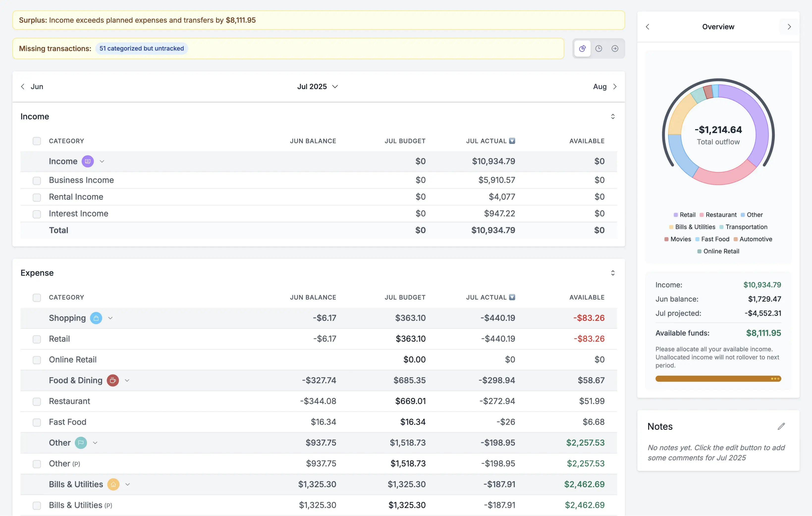The image size is (812, 516).
Task: Tick the Restaurant row checkbox
Action: point(37,401)
